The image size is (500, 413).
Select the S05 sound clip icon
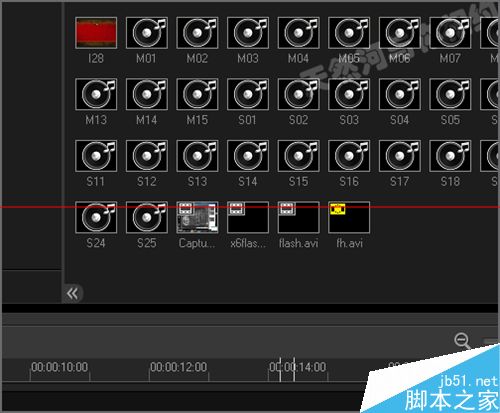[450, 94]
